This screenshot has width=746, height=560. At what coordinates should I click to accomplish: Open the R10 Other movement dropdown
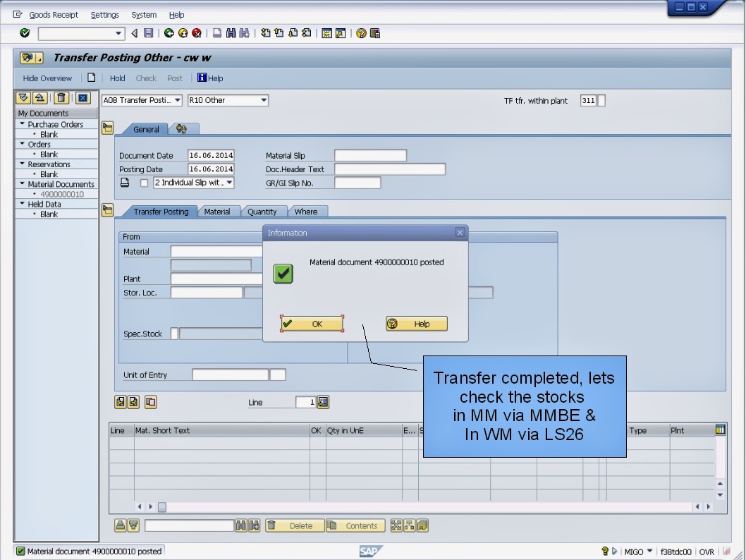click(x=264, y=100)
